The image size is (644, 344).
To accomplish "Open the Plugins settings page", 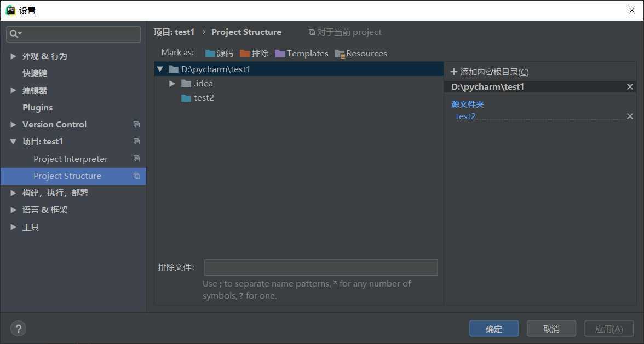I will (x=37, y=107).
